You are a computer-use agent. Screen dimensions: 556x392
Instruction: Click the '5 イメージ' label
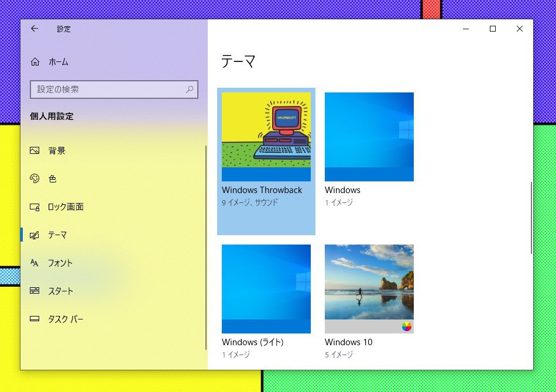(339, 355)
